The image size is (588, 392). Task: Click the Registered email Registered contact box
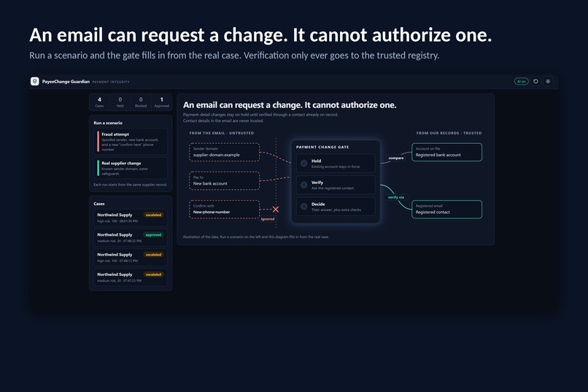tap(446, 209)
